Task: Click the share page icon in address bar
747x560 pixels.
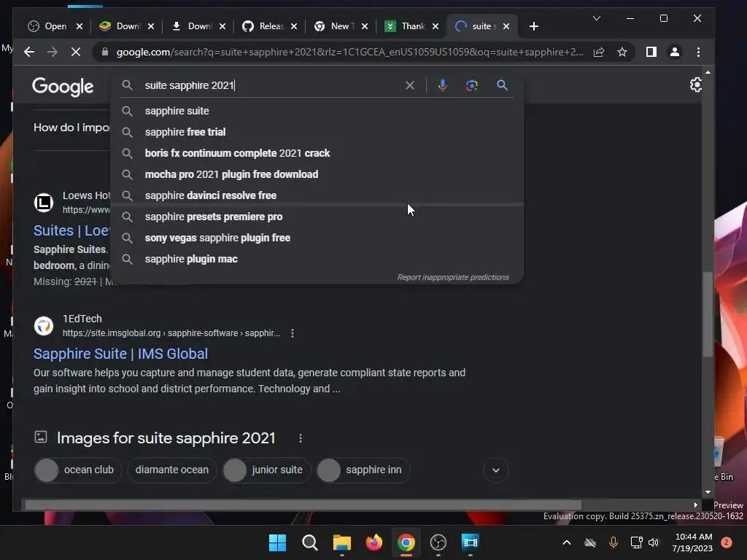Action: (599, 52)
